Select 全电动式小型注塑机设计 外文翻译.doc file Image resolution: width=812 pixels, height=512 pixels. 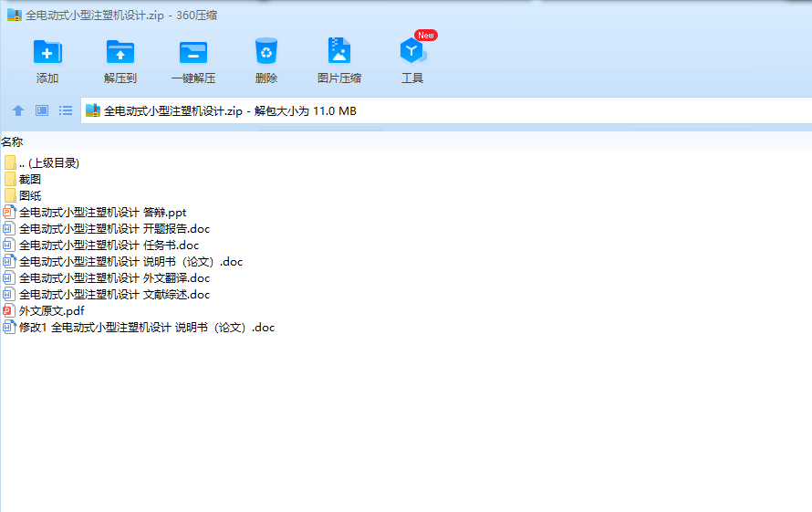pos(114,277)
